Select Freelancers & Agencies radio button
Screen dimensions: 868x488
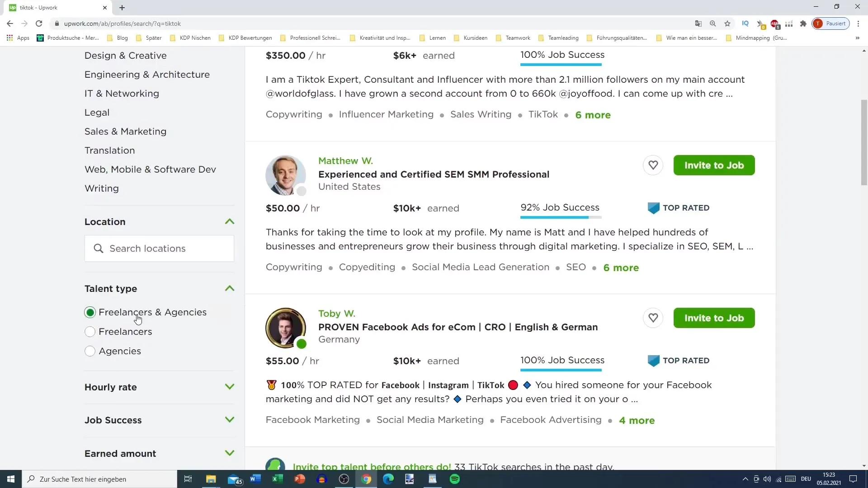(90, 312)
